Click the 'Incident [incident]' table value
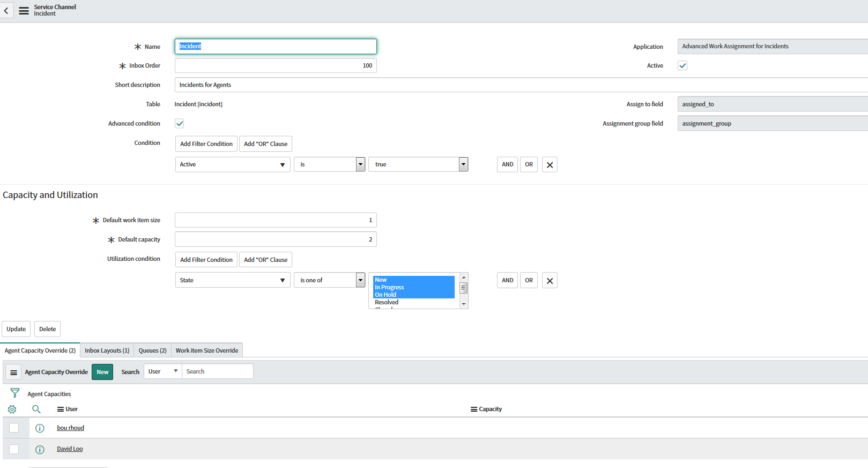The height and width of the screenshot is (468, 868). pyautogui.click(x=198, y=104)
